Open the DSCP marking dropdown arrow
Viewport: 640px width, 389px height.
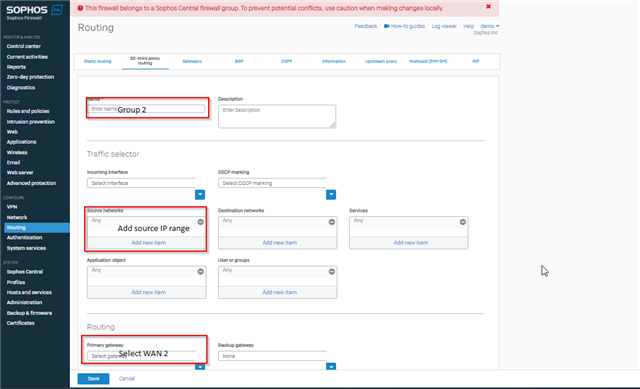coord(331,195)
